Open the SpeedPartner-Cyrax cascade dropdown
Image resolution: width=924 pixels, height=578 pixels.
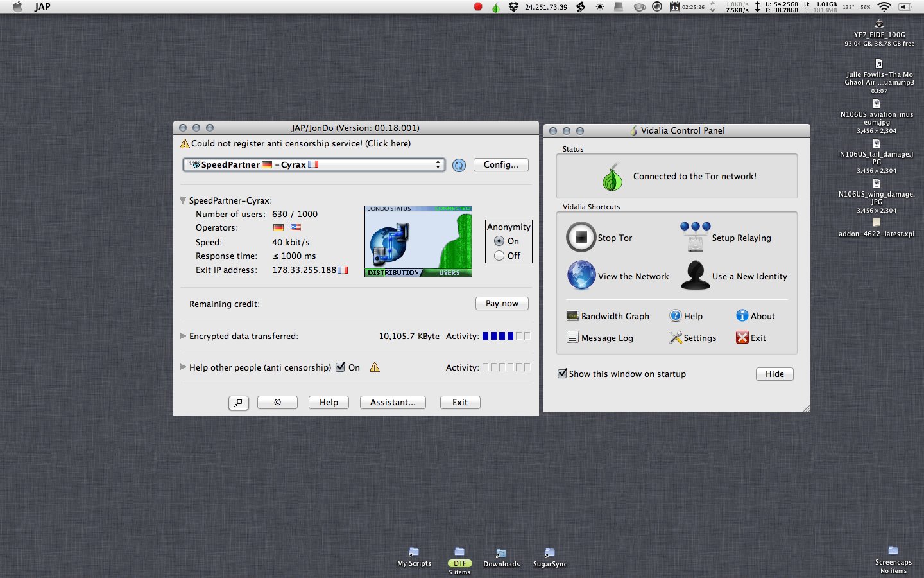pyautogui.click(x=314, y=164)
